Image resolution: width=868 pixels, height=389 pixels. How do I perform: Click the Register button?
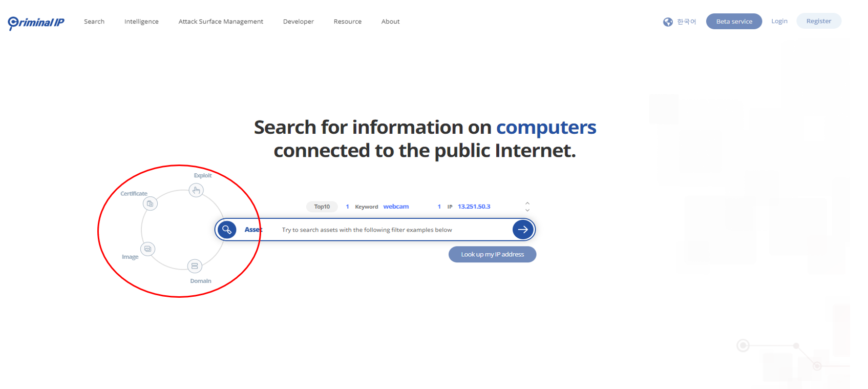pyautogui.click(x=818, y=21)
